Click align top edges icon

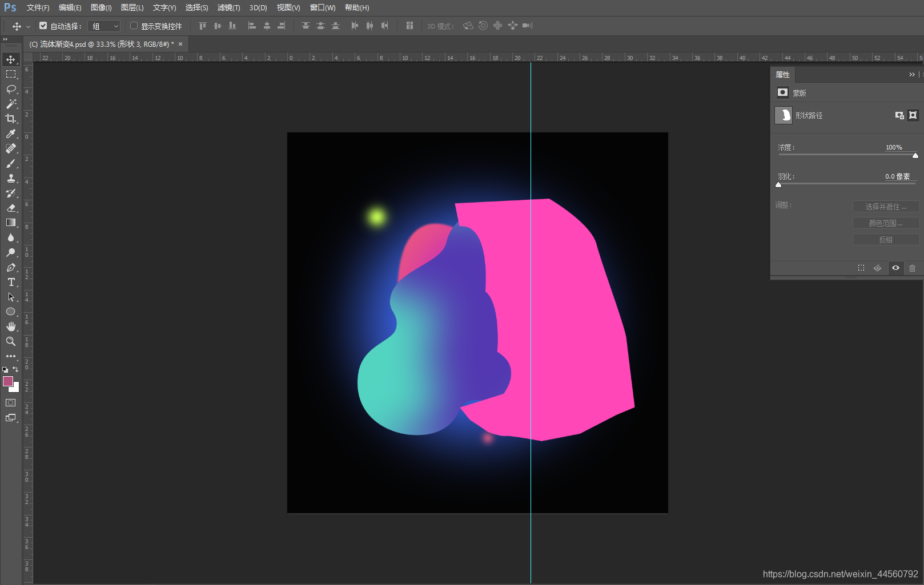point(202,26)
